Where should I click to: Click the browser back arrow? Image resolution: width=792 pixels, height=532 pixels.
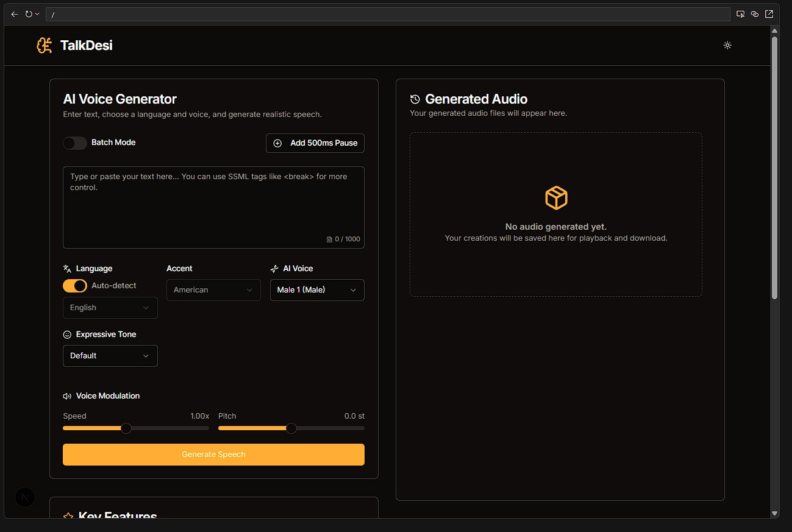pyautogui.click(x=15, y=14)
